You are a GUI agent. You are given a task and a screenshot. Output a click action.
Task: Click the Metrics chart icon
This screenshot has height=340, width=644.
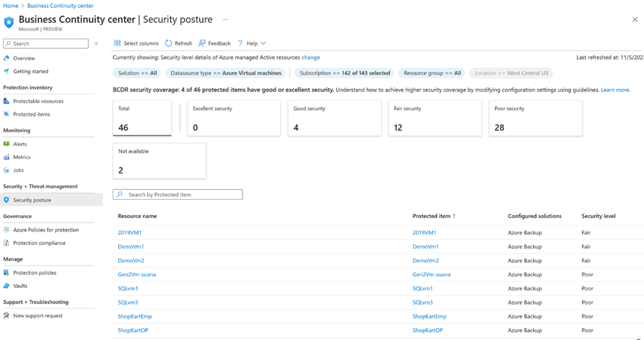[x=6, y=157]
